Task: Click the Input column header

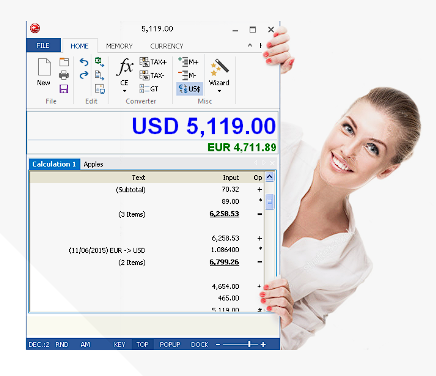Action: point(231,178)
